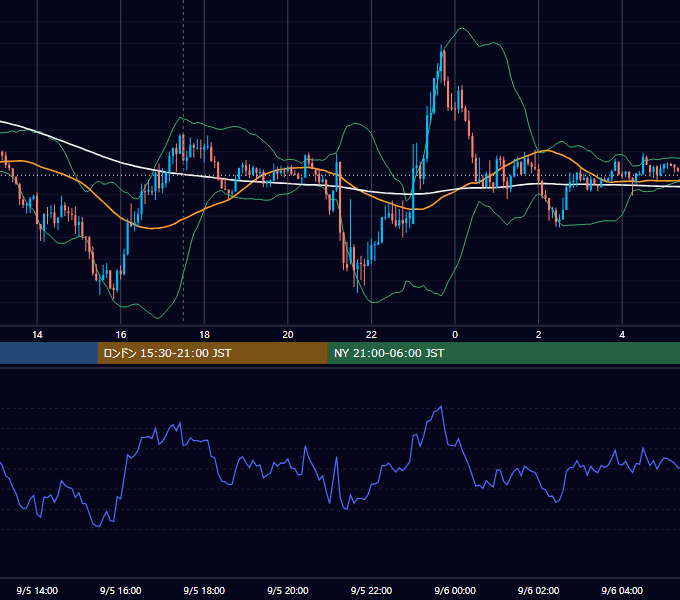Viewport: 680px width, 600px height.
Task: Click the NY 21:00-06:00 JST session bar
Action: [503, 353]
